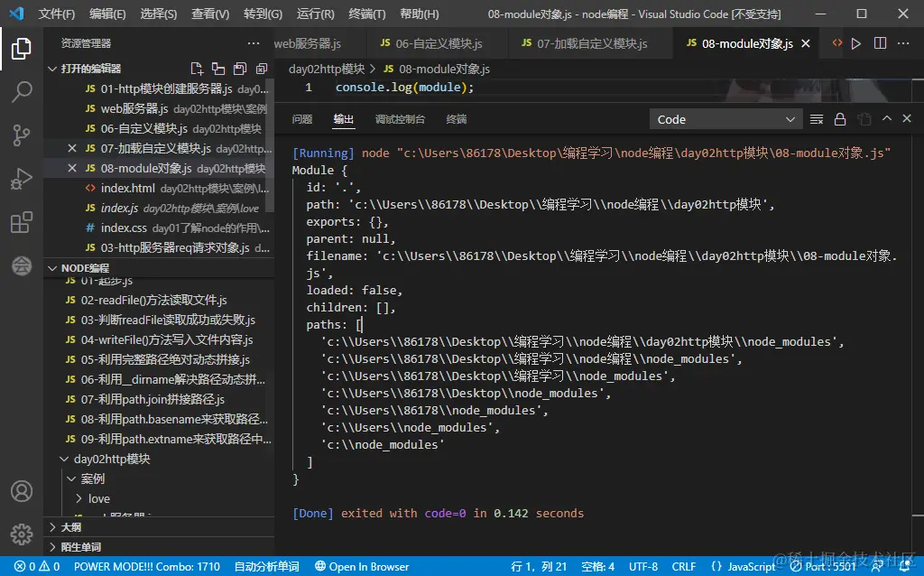The image size is (924, 576).
Task: Toggle maximized panel size with chevron
Action: tap(886, 119)
